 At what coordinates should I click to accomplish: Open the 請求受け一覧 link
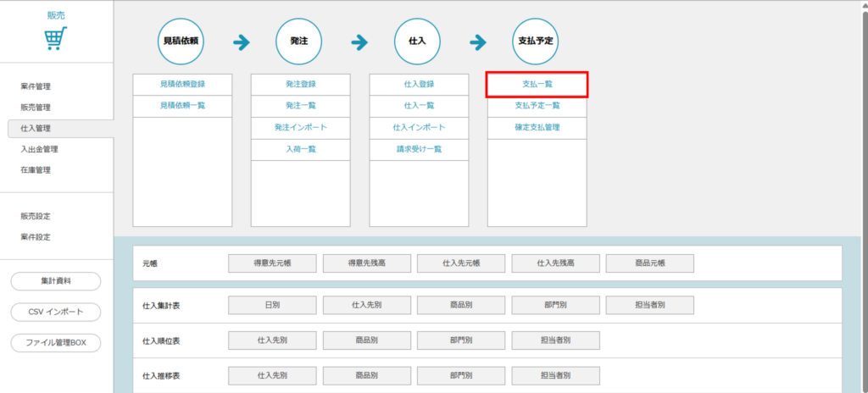pyautogui.click(x=418, y=149)
